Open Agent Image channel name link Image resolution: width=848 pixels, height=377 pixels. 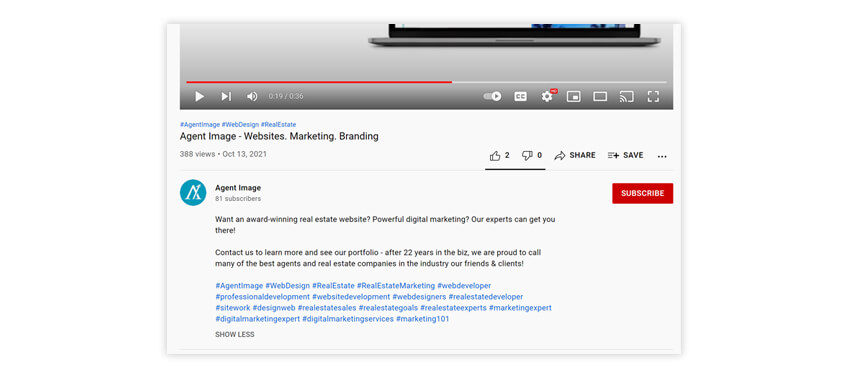(238, 188)
